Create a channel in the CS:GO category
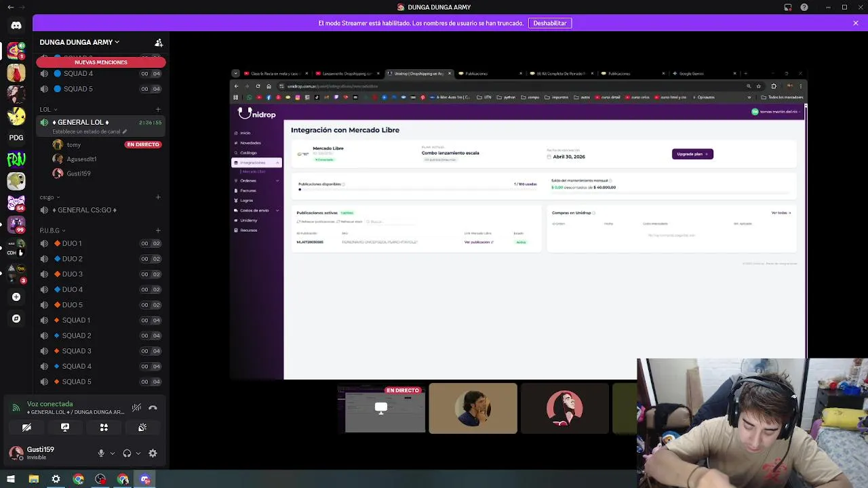Viewport: 868px width, 488px height. [x=158, y=197]
